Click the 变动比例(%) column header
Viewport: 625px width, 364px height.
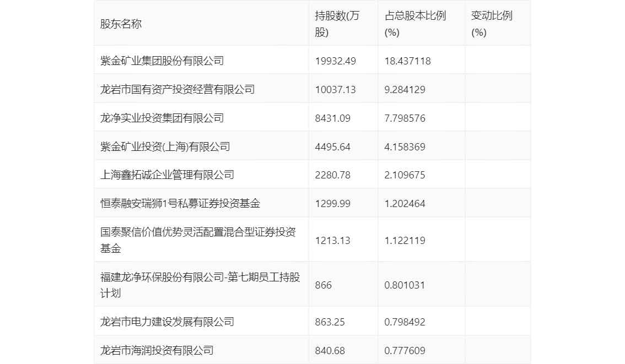[492, 24]
